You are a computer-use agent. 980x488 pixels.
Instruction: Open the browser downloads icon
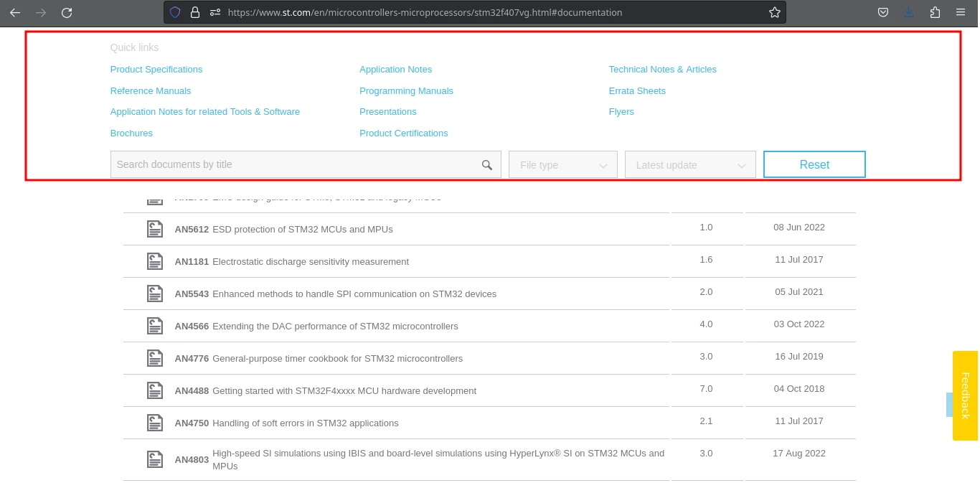pos(909,12)
